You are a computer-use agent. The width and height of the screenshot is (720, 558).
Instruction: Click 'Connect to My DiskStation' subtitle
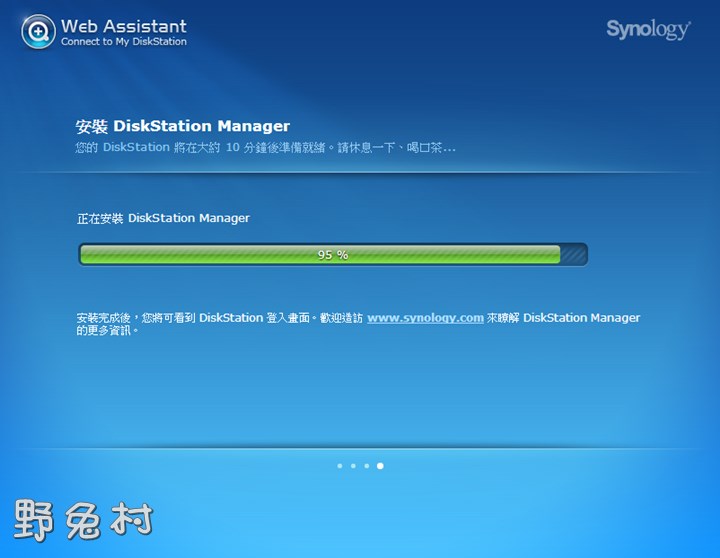[x=124, y=42]
